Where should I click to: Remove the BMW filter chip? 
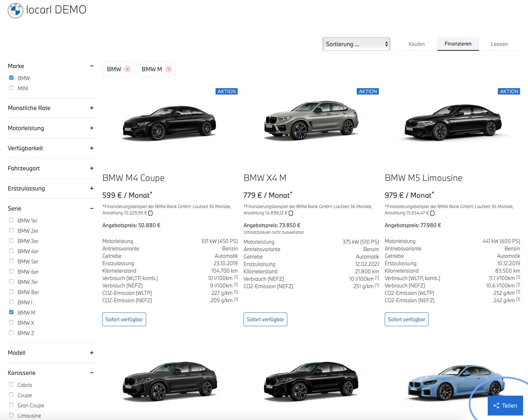tap(127, 69)
